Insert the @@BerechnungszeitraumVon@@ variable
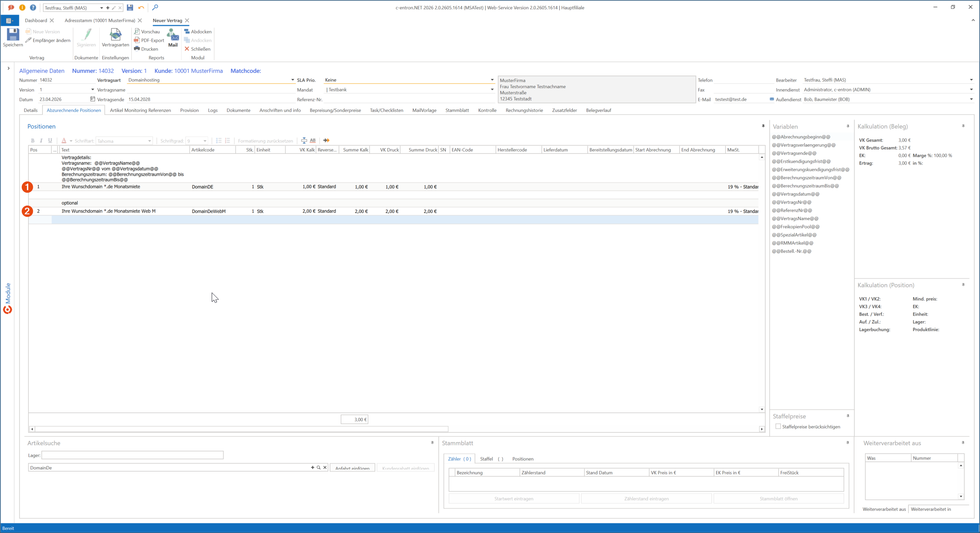Viewport: 980px width, 533px height. coord(807,178)
